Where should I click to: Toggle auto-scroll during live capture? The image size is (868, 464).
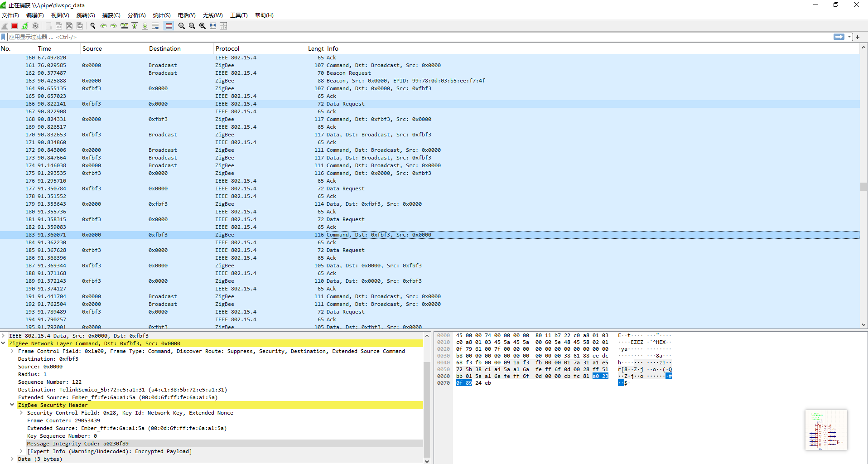point(155,26)
